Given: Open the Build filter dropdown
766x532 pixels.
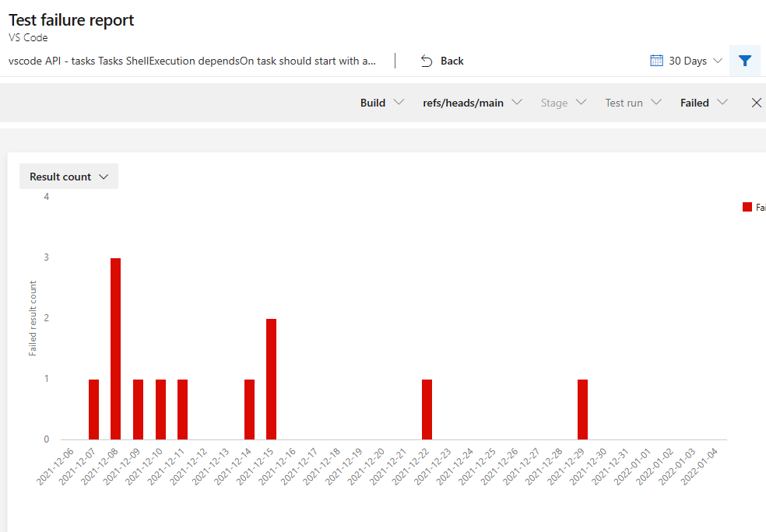Looking at the screenshot, I should click(382, 103).
